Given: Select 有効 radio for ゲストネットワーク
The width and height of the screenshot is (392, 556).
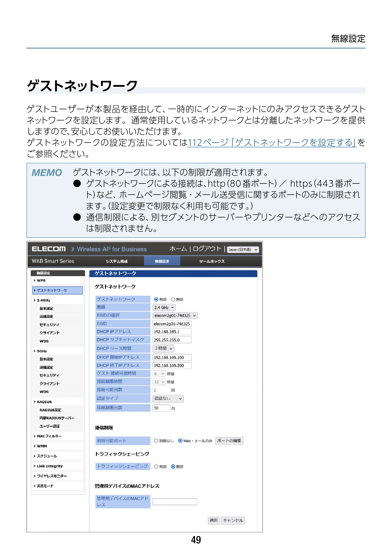Looking at the screenshot, I should point(156,299).
